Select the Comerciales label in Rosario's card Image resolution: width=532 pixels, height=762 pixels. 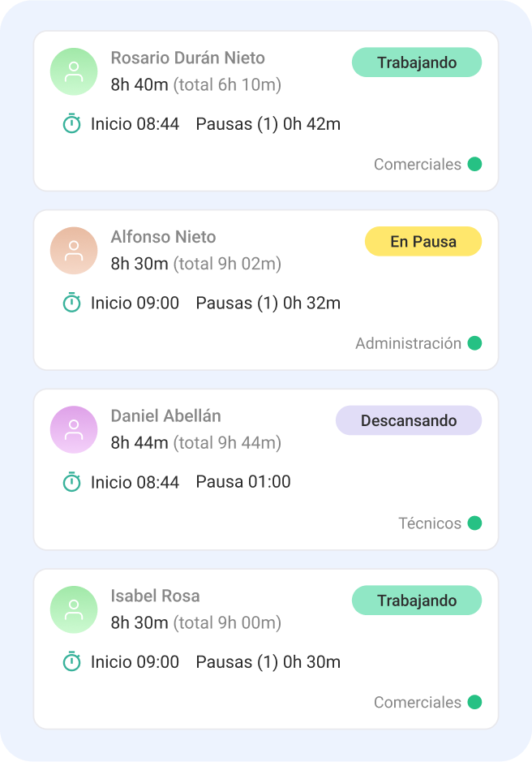pyautogui.click(x=417, y=165)
